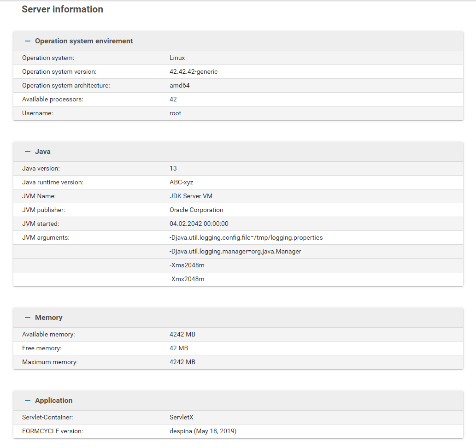This screenshot has width=476, height=448.
Task: Click the Server information page heading
Action: (62, 9)
